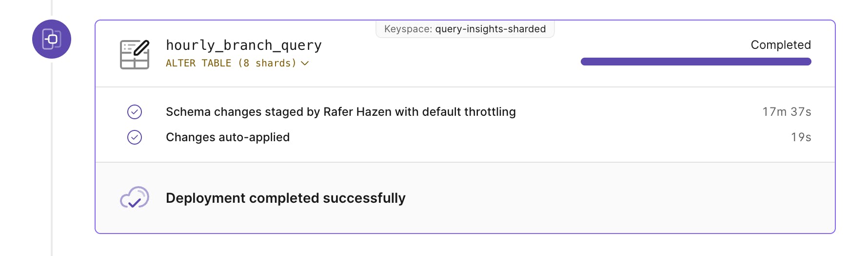This screenshot has width=868, height=256.
Task: Click the Completed status label
Action: (780, 45)
